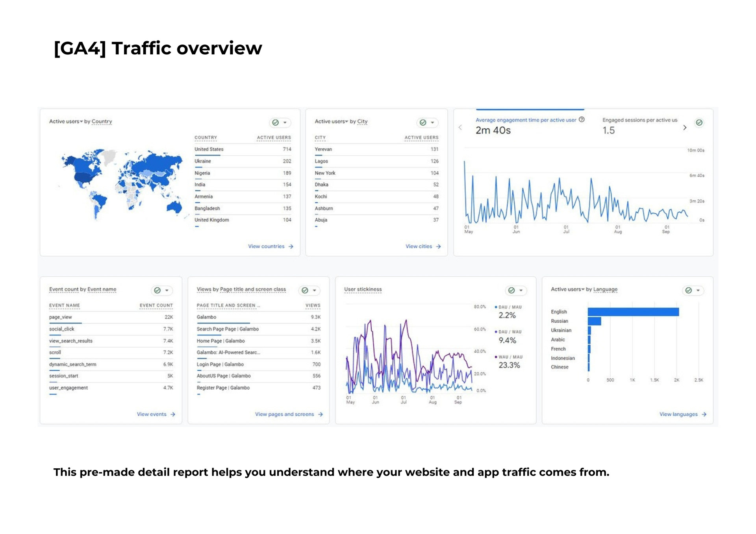
Task: Click check icon on Event count card
Action: tap(157, 290)
